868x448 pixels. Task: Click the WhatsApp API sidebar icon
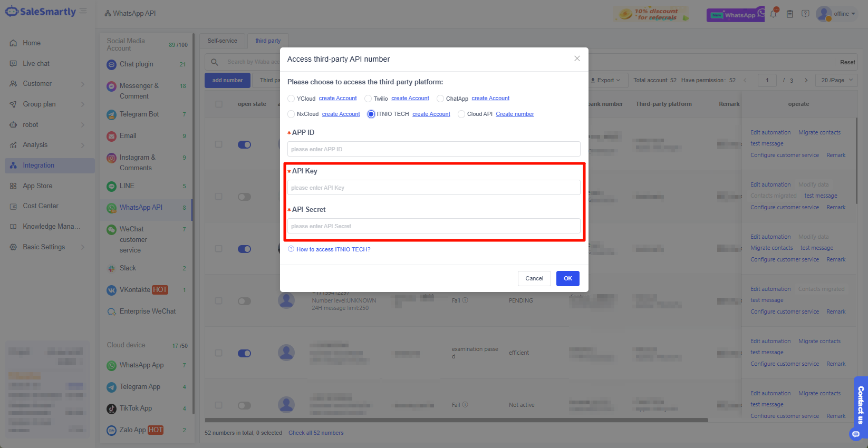(111, 208)
